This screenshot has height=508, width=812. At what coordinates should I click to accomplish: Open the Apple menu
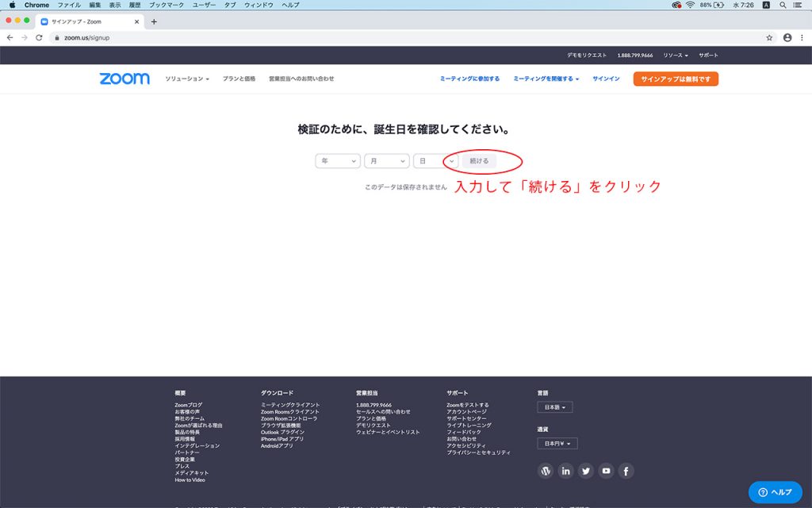click(x=12, y=5)
